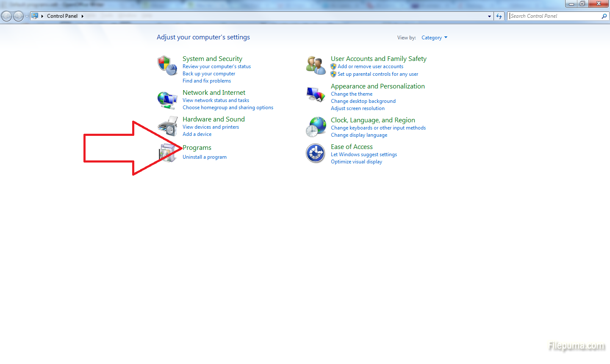Select Adjust screen resolution
The height and width of the screenshot is (364, 610).
(x=358, y=108)
